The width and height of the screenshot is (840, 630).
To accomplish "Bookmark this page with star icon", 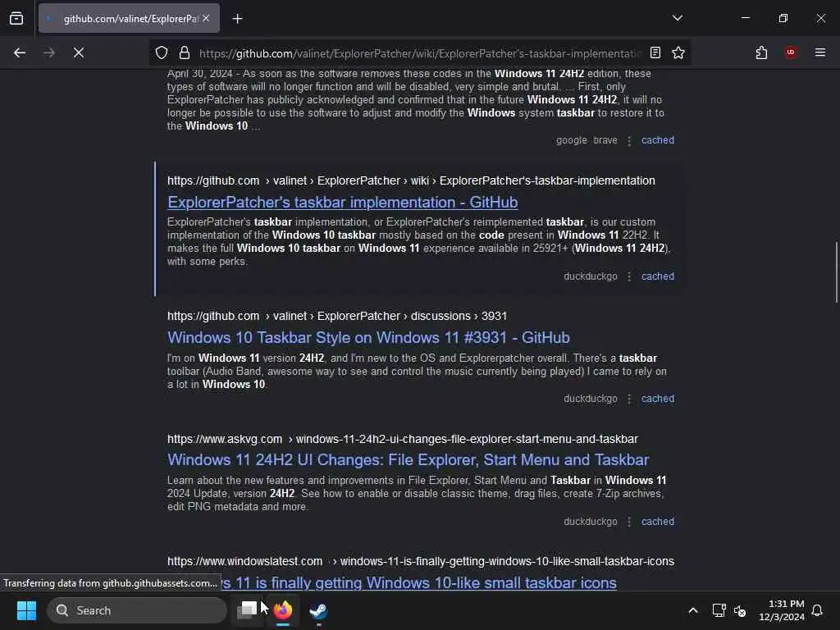I will [678, 52].
